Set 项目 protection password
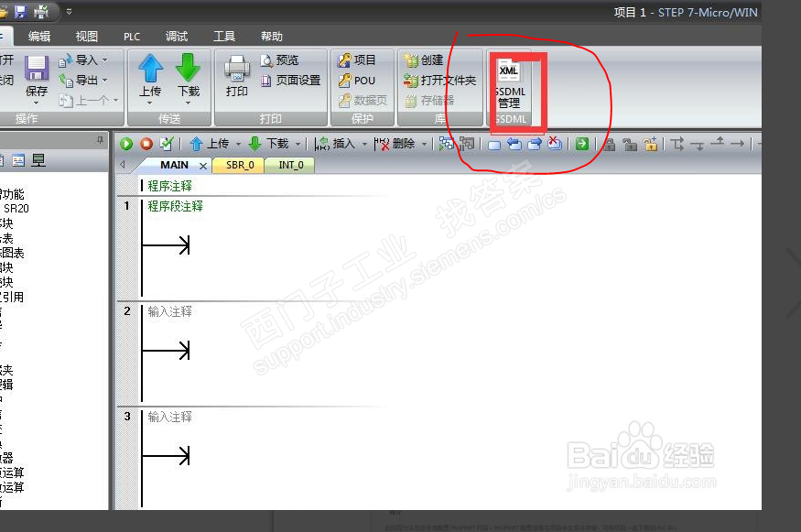The image size is (801, 532). click(x=357, y=60)
